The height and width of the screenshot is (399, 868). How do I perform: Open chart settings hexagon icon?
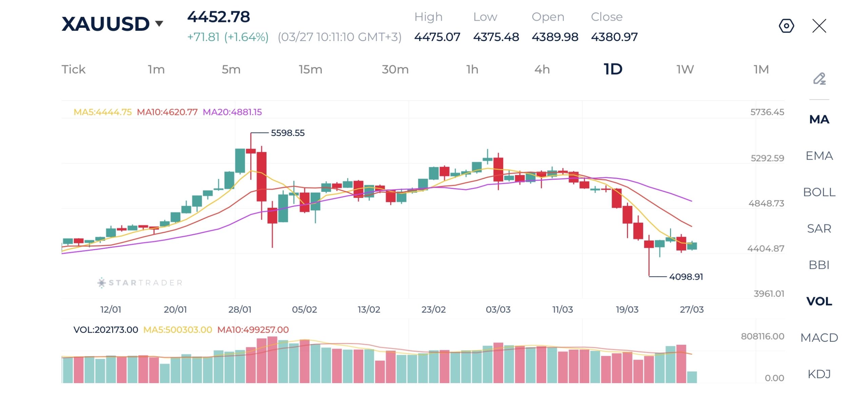click(786, 26)
